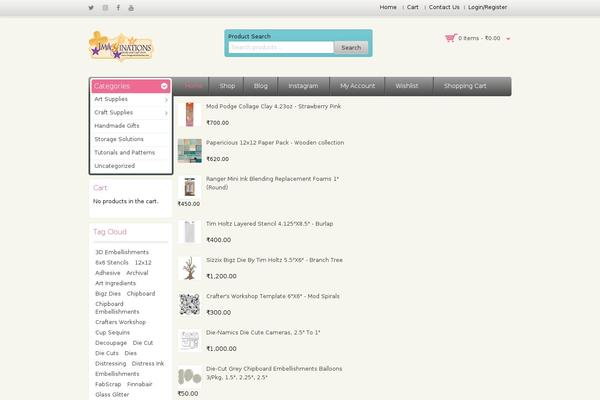Click the Mod Podge Collage Clay thumbnail
Viewport: 600px width, 400px height.
coord(189,114)
